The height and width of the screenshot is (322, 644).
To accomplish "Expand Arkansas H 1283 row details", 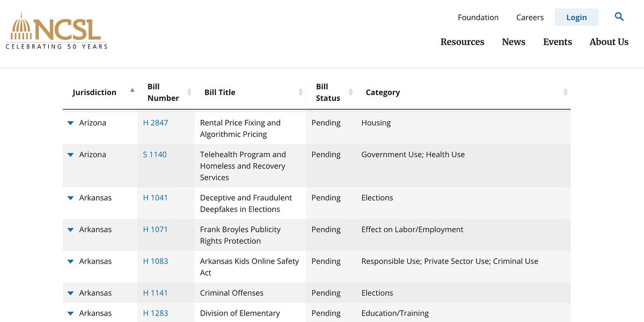I will coord(70,313).
